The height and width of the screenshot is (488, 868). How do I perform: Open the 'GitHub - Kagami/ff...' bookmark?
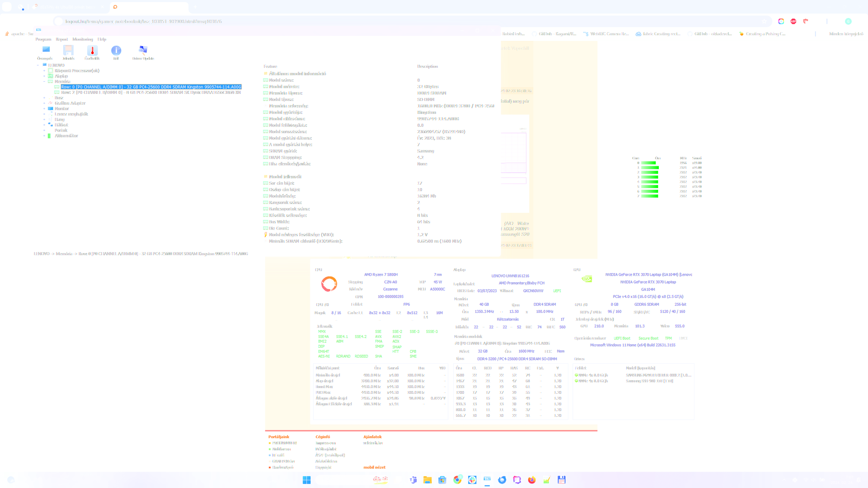click(x=554, y=34)
